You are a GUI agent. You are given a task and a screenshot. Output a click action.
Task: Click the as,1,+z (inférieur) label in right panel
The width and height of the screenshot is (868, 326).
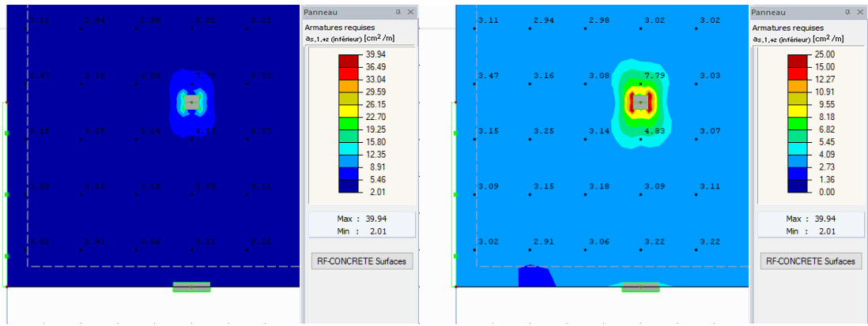click(x=798, y=39)
